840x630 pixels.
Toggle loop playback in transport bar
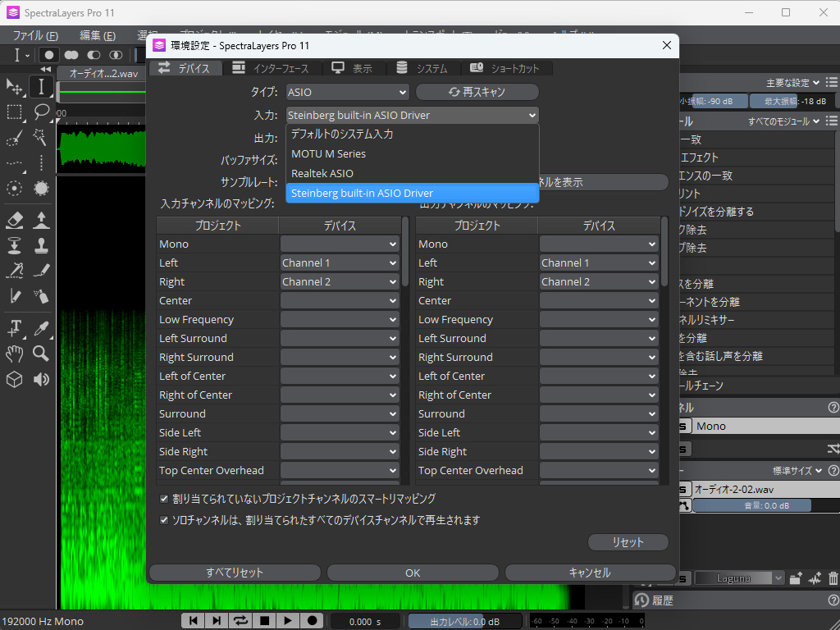[x=240, y=621]
